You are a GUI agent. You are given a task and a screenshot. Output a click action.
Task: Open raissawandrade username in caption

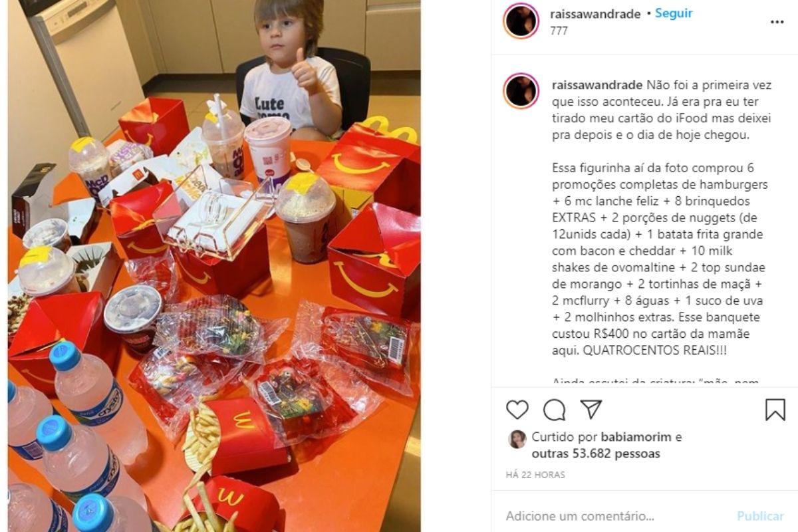click(597, 85)
